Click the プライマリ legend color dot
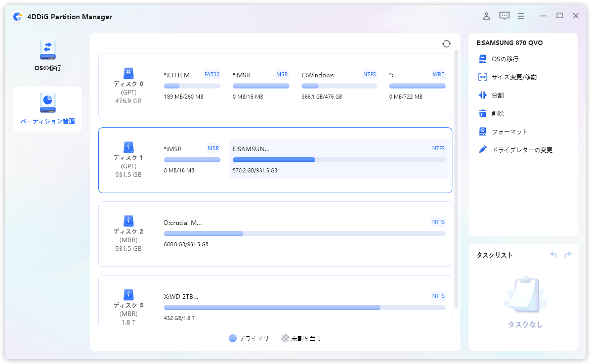Image resolution: width=591 pixels, height=364 pixels. (233, 338)
